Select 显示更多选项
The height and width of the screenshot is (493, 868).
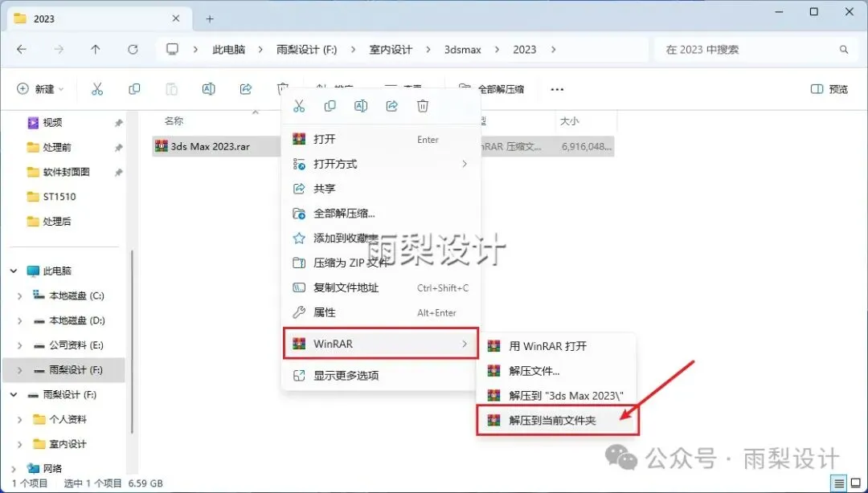380,376
